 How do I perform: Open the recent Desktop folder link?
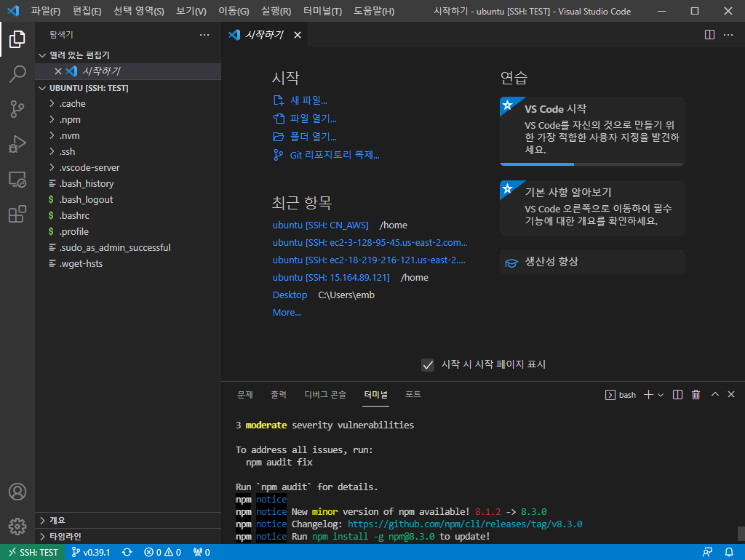click(x=290, y=295)
